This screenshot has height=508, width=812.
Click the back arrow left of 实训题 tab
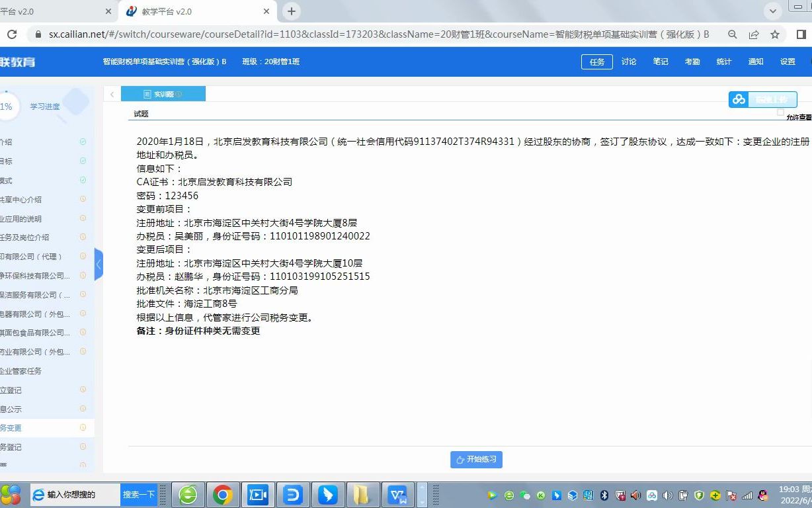(x=112, y=94)
